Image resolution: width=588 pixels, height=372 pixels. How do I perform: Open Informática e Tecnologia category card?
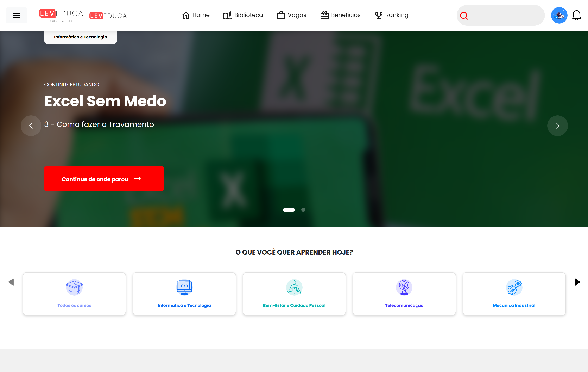click(184, 294)
